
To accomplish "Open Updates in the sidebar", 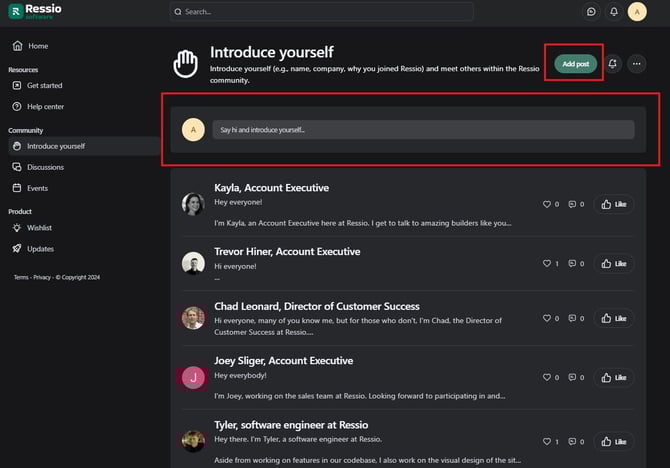I will pos(40,248).
